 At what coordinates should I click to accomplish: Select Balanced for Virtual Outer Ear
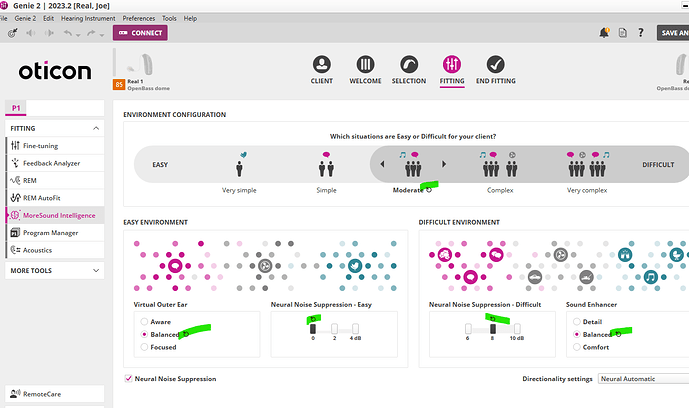144,334
